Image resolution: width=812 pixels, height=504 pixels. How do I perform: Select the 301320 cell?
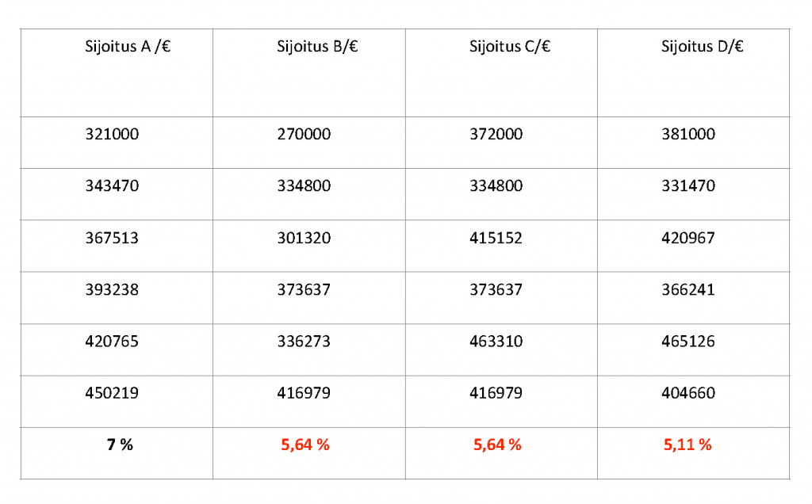point(304,238)
